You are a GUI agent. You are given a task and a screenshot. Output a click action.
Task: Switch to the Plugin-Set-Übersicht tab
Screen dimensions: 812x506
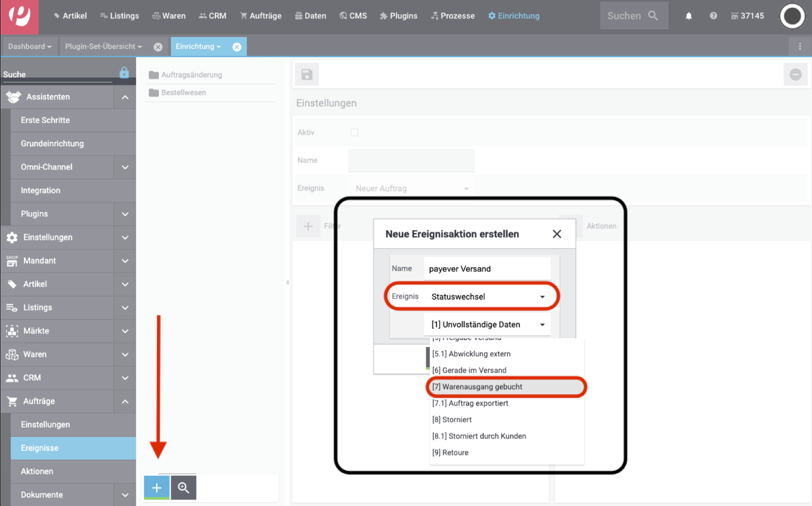(x=104, y=46)
